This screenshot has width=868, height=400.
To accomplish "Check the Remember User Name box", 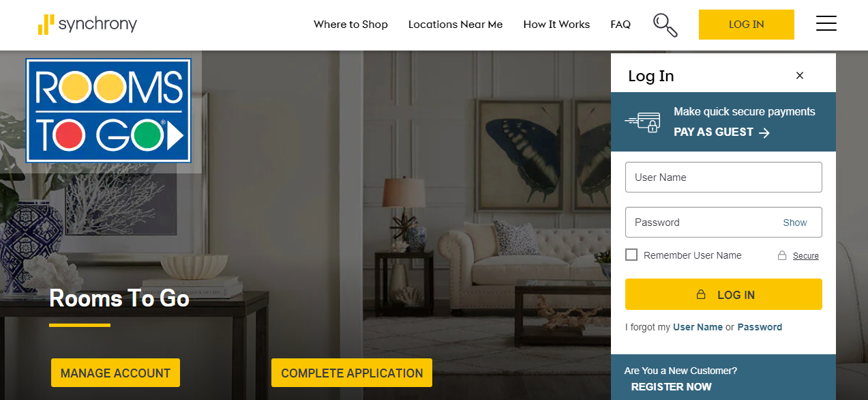I will point(631,255).
